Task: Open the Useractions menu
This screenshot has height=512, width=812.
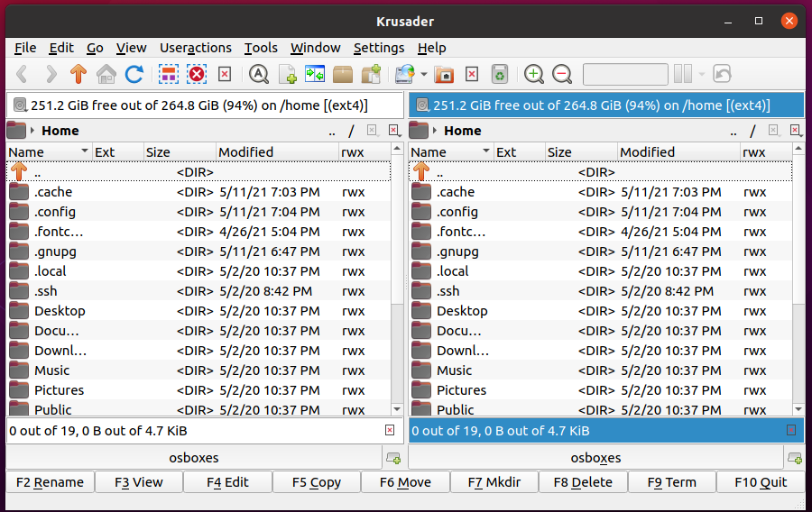Action: pos(195,48)
